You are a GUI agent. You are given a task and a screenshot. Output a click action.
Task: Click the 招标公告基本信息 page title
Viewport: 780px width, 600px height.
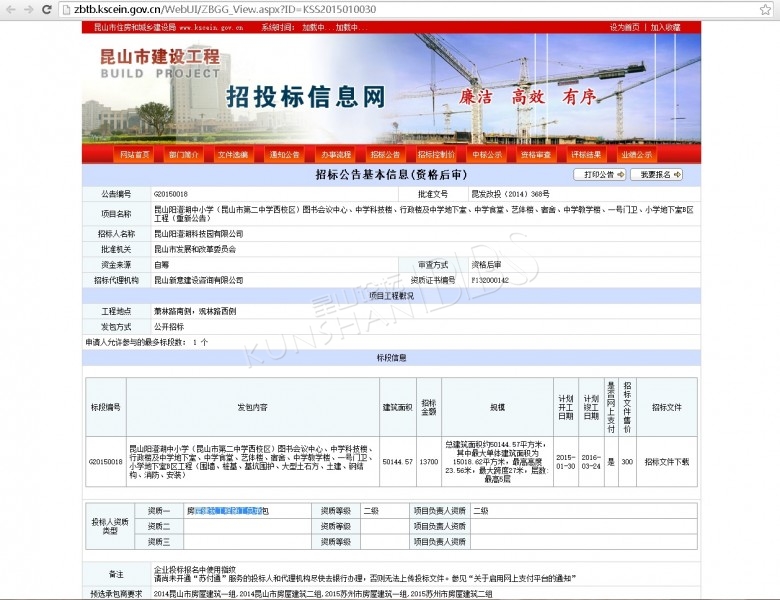pos(391,175)
